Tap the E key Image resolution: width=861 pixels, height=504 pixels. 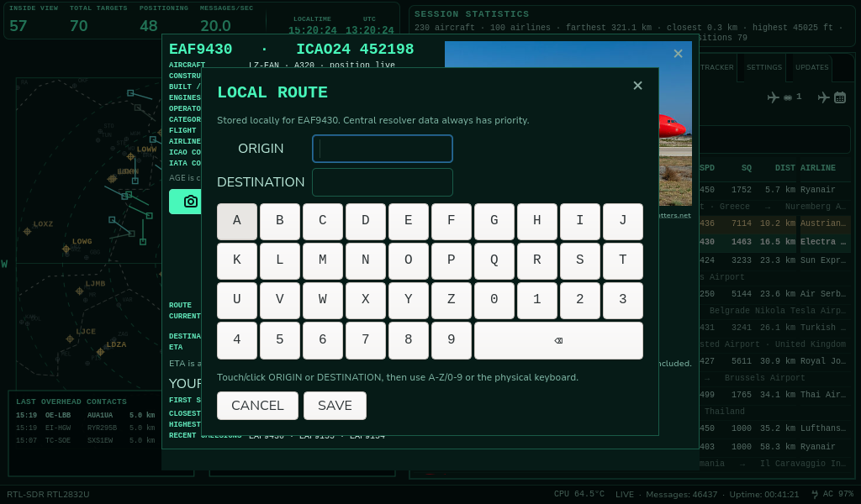tap(408, 222)
